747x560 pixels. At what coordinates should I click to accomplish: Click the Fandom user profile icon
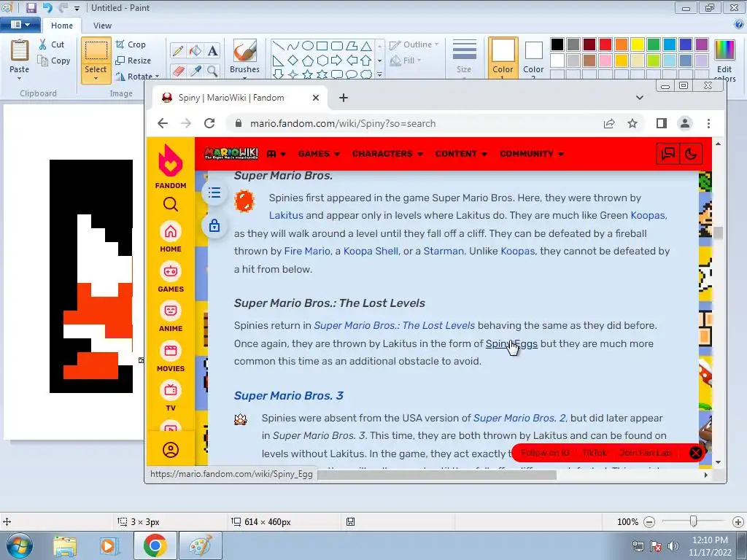171,450
